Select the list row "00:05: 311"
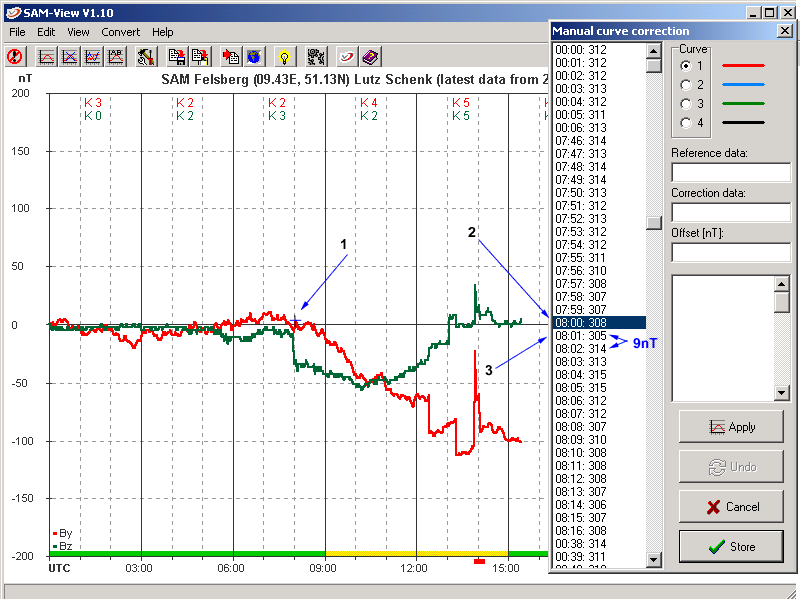Viewport: 800px width, 600px height. coord(599,115)
